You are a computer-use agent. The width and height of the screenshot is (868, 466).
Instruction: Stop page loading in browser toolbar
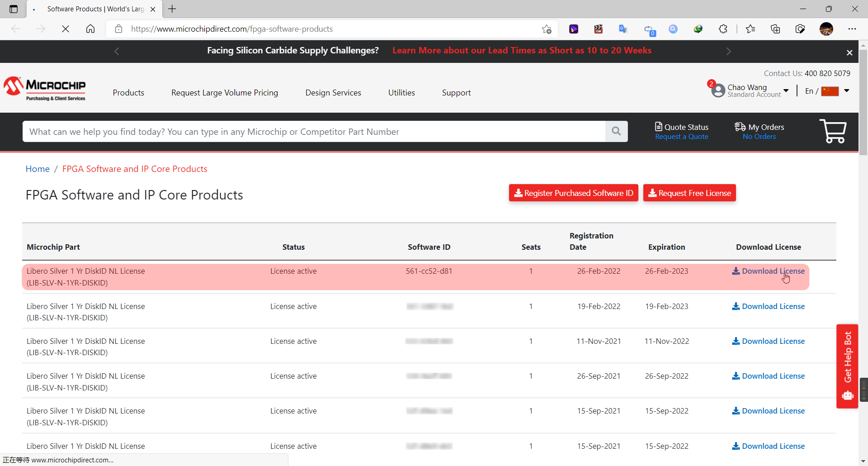point(66,29)
